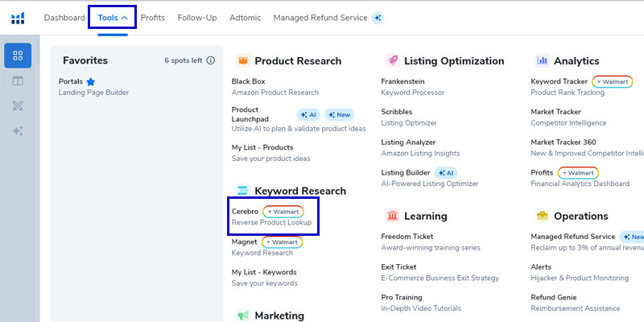Screen dimensions: 644x322
Task: Open Refund Genie Reimbursement Assistance
Action: tap(576, 303)
